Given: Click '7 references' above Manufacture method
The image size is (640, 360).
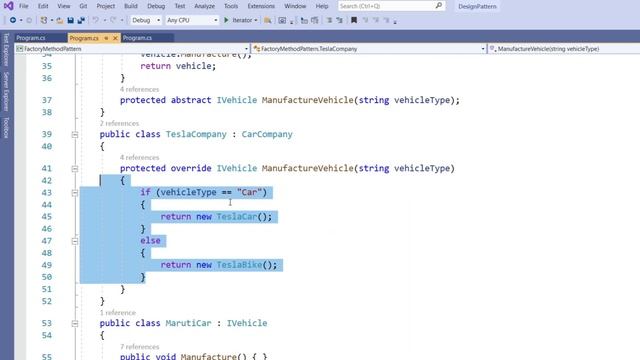Looking at the screenshot, I should click(139, 347).
